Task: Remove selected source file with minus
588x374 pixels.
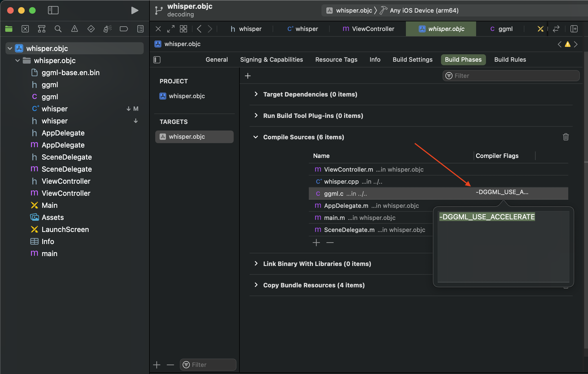Action: click(x=330, y=243)
